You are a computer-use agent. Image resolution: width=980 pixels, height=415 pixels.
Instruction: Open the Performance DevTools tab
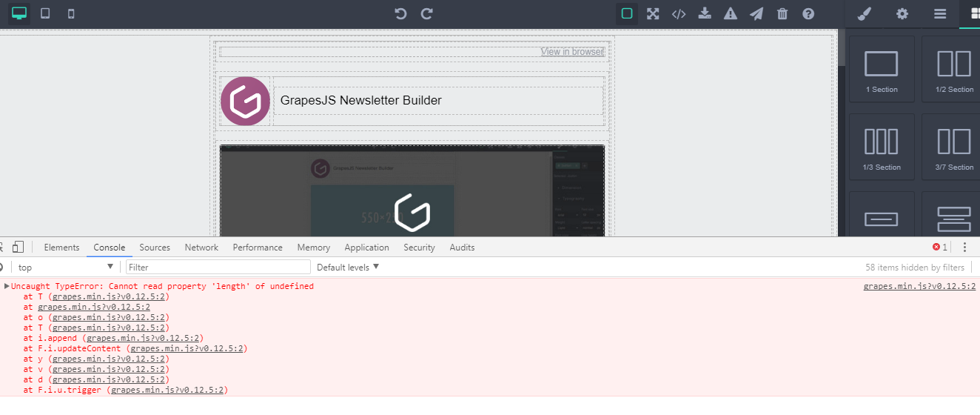(x=258, y=248)
